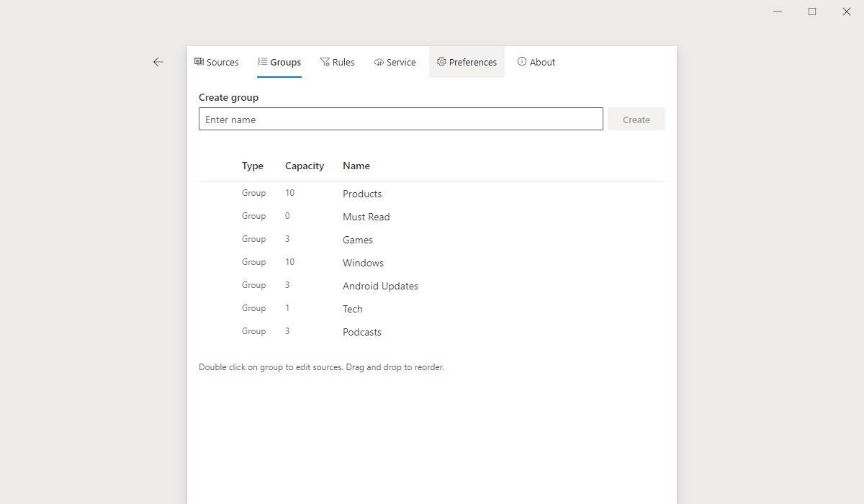Screen dimensions: 864x504
Task: Select the Windows group row
Action: click(363, 262)
